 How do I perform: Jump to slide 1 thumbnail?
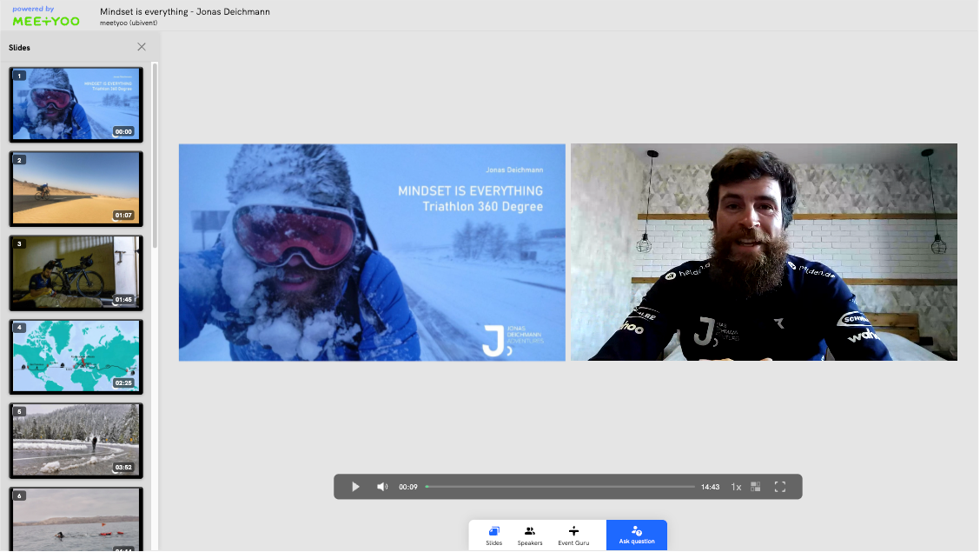pos(76,104)
